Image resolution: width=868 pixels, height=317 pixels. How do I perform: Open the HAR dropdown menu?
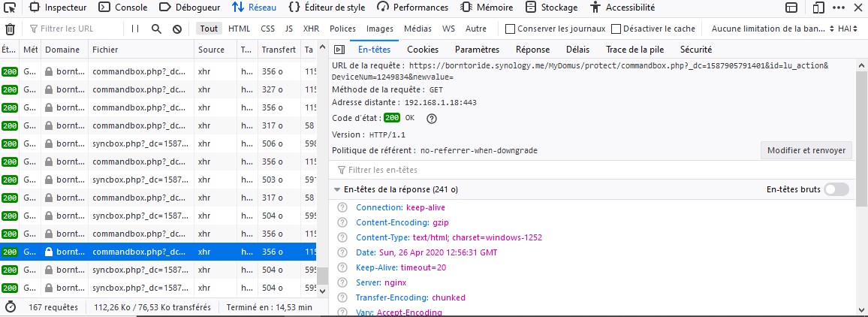click(x=848, y=29)
